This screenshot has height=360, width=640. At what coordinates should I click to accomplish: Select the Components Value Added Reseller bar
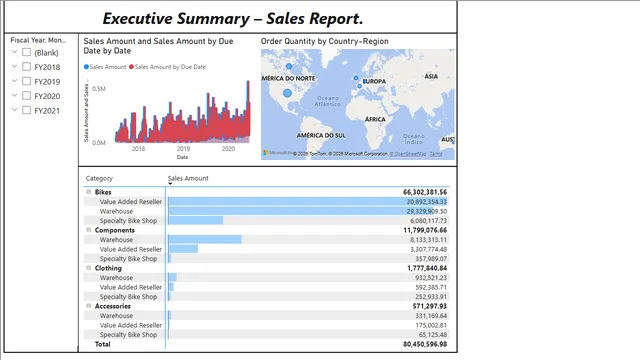pos(183,249)
